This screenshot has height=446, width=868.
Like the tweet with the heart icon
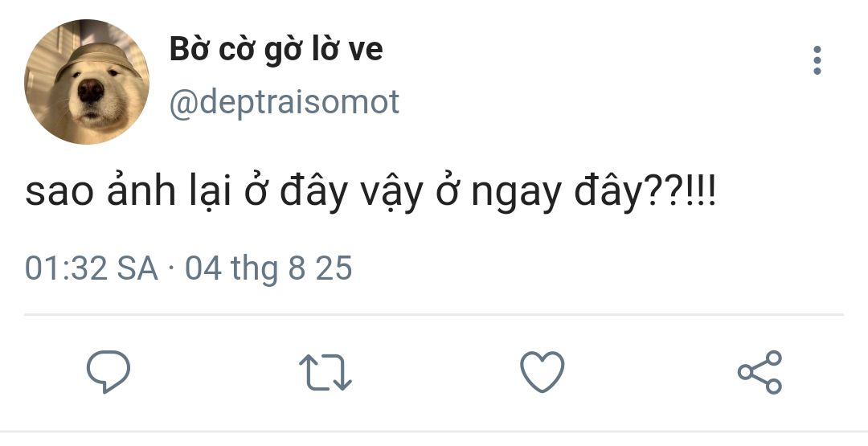pyautogui.click(x=542, y=372)
